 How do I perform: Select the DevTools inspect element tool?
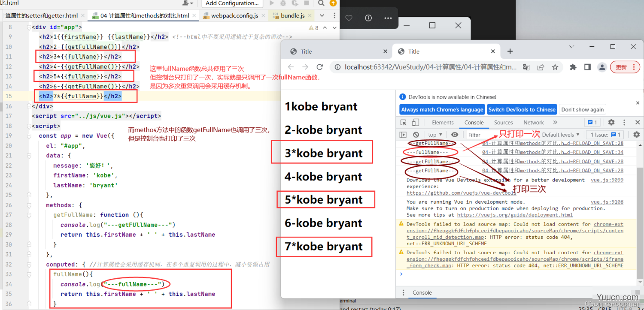404,123
